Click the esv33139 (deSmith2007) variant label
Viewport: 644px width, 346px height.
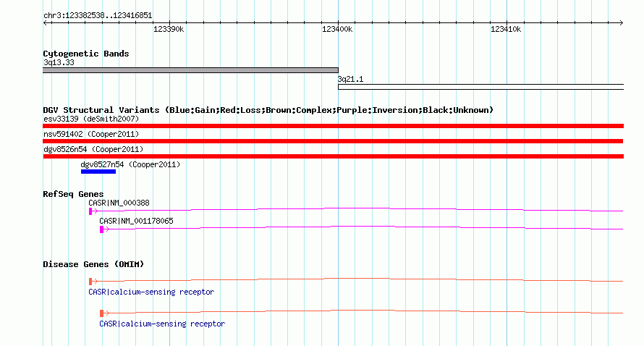coord(91,119)
